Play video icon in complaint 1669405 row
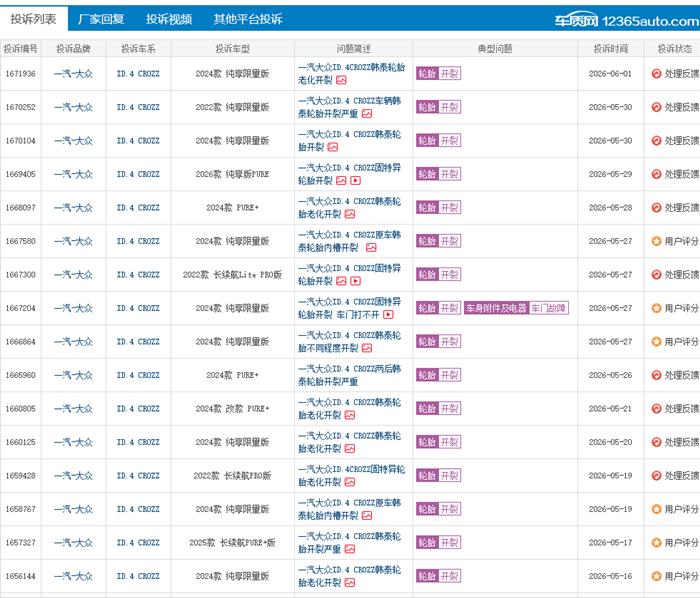 tap(355, 181)
